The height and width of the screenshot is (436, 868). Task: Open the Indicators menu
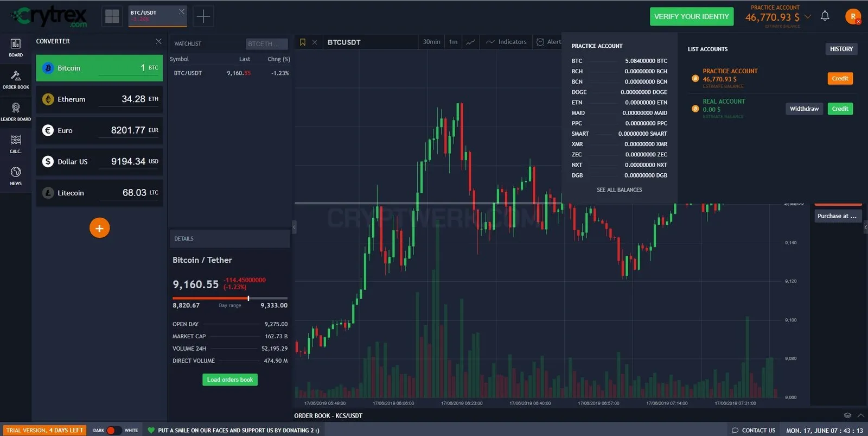pos(506,42)
